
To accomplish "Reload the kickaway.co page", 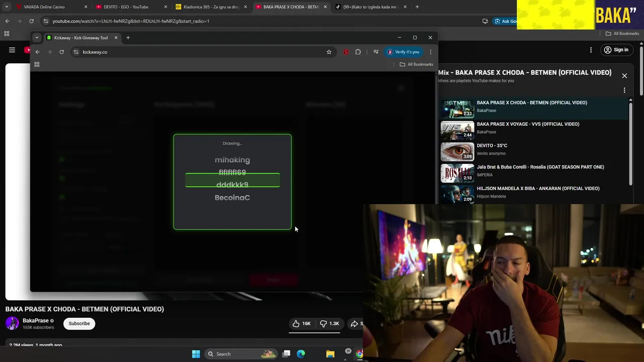I will 61,52.
